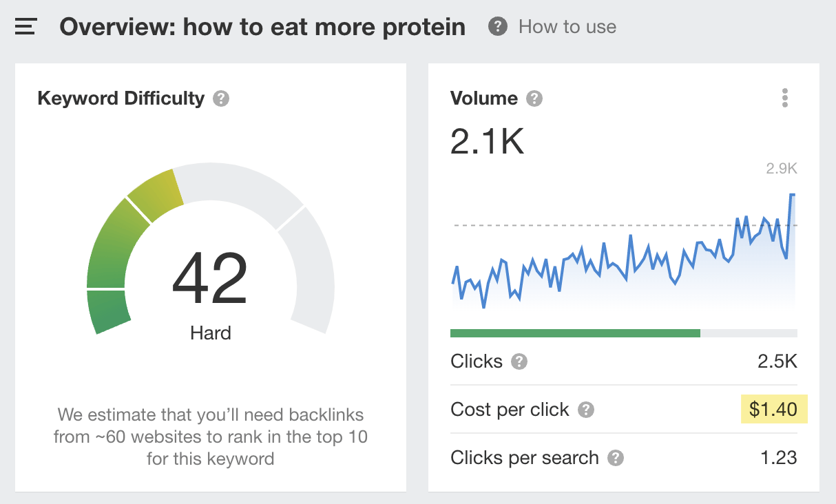Open the Clicks per search help icon

click(616, 458)
